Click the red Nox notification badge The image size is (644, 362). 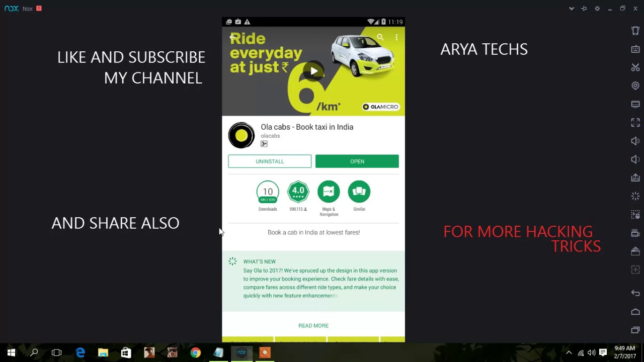[x=39, y=9]
